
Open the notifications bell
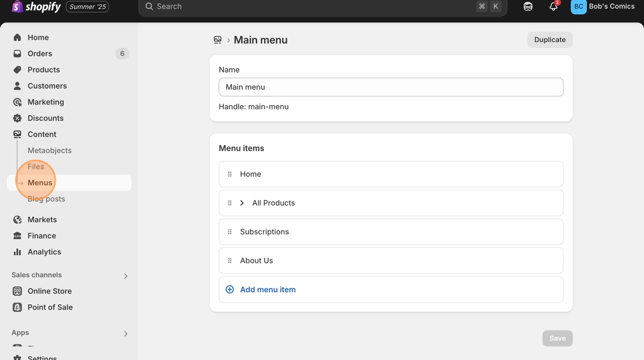[553, 7]
